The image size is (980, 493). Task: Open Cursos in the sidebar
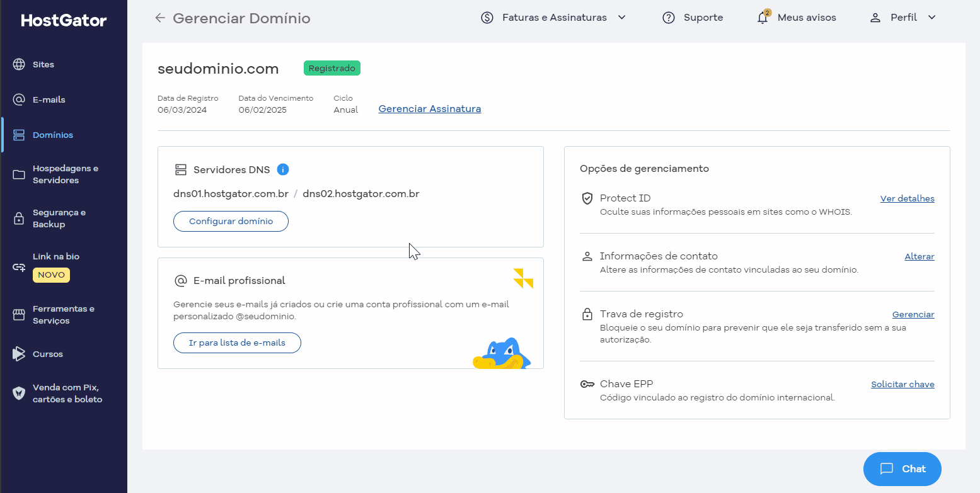48,354
